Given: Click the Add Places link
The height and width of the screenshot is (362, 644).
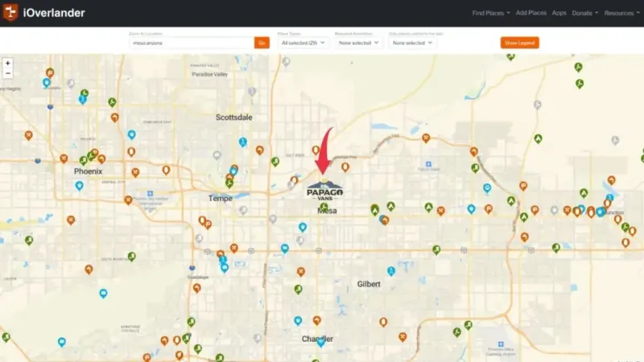Looking at the screenshot, I should (x=531, y=13).
